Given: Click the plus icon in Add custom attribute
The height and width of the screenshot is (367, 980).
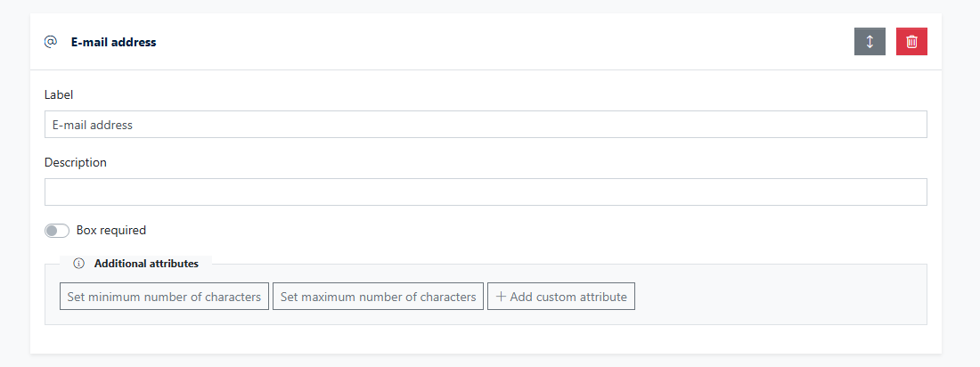Looking at the screenshot, I should [x=501, y=297].
